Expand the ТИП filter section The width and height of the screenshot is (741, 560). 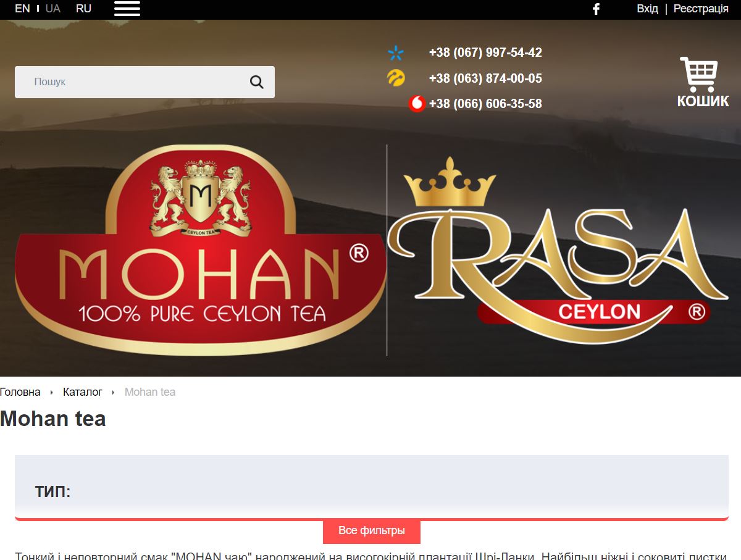[53, 491]
